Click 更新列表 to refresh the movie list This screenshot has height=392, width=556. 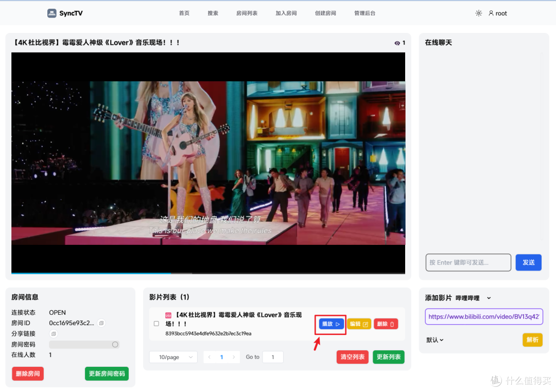click(x=388, y=357)
